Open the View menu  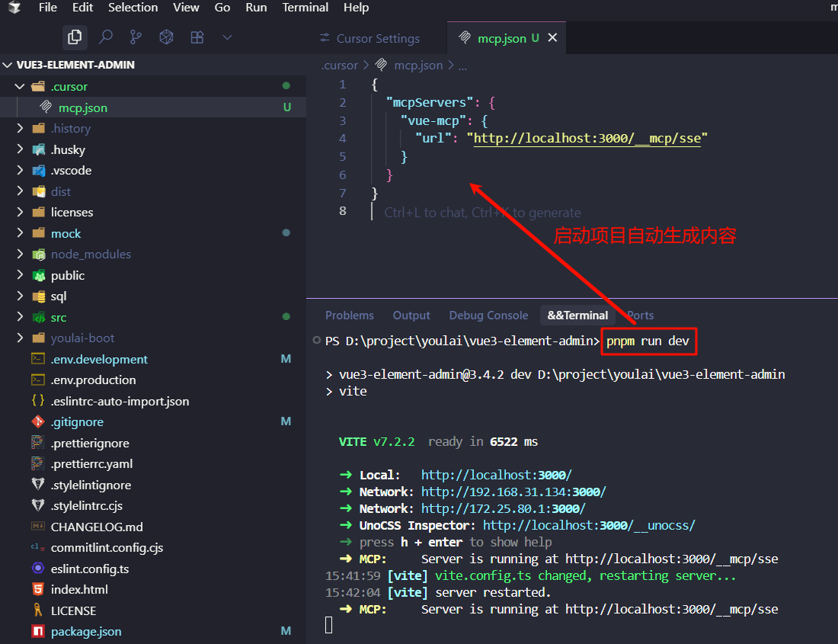(186, 8)
